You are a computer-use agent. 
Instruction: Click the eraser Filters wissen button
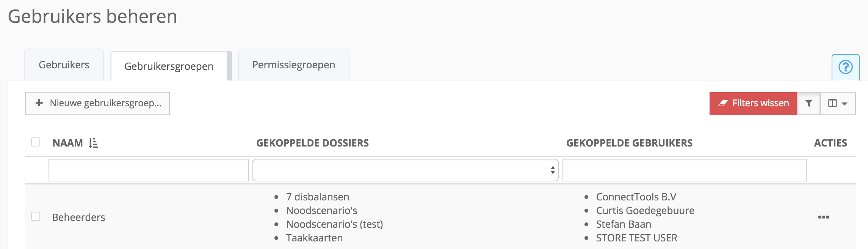click(x=753, y=103)
